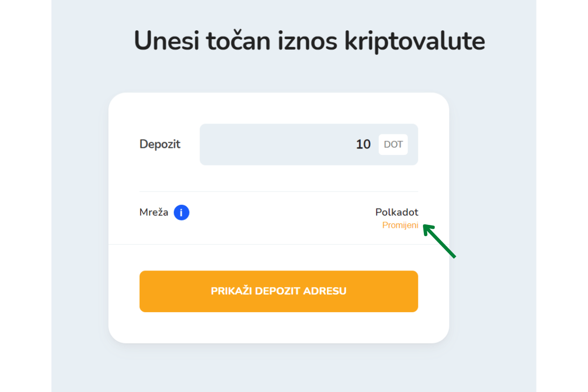588x392 pixels.
Task: Click the Mreža row label
Action: tap(154, 212)
